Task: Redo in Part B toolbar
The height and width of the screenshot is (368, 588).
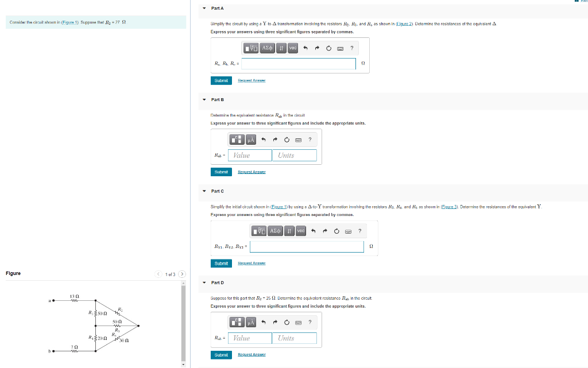Action: [275, 140]
